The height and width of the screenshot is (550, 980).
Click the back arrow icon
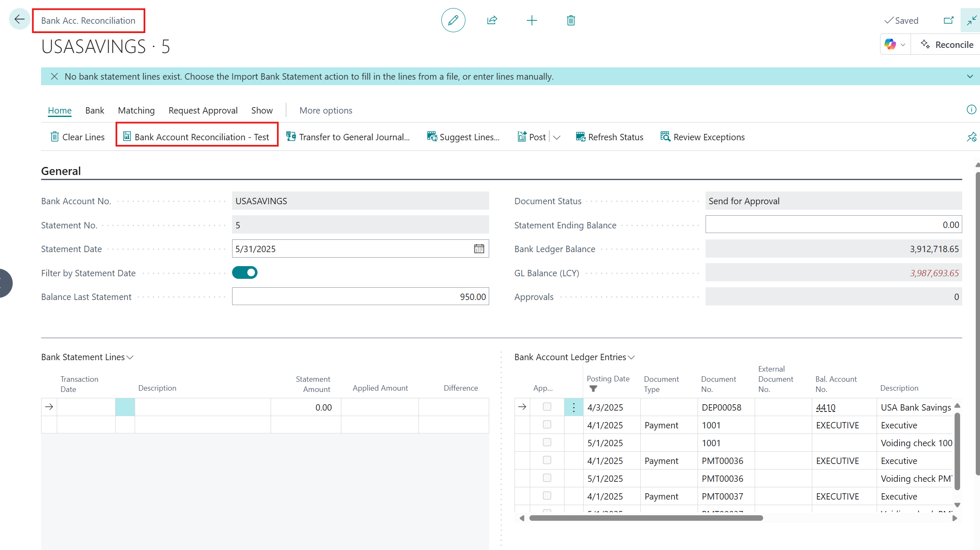point(19,19)
